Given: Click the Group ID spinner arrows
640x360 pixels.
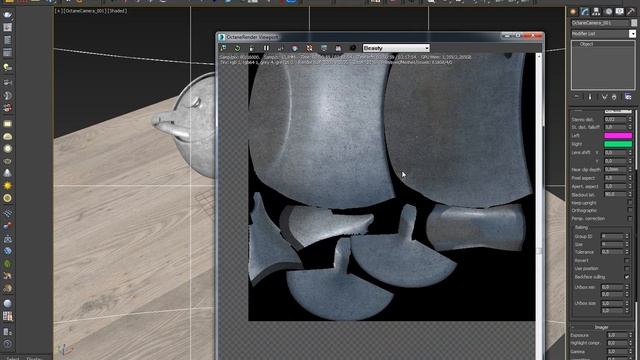Looking at the screenshot, I should coord(627,236).
